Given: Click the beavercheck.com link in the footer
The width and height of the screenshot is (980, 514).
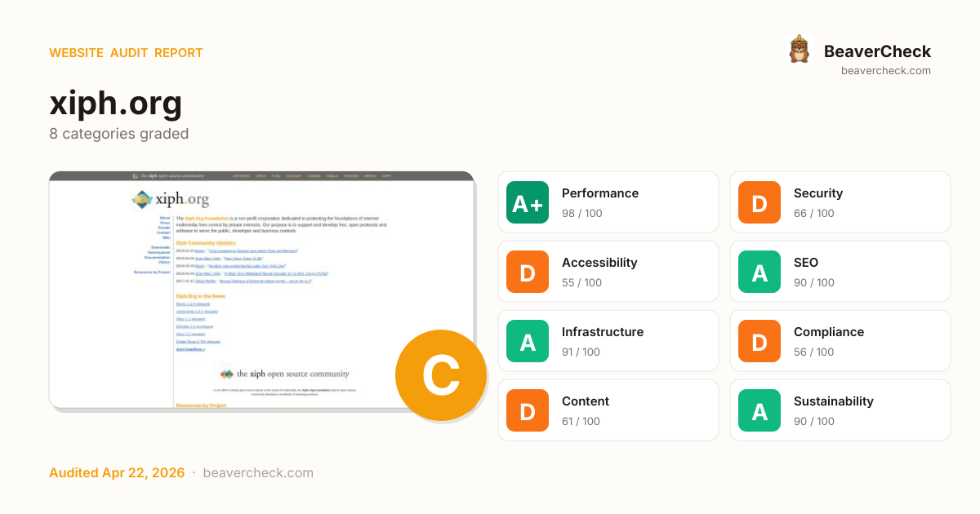Looking at the screenshot, I should point(258,473).
